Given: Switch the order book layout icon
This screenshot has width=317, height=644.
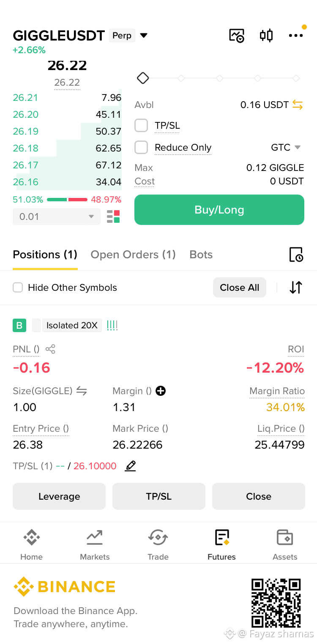Looking at the screenshot, I should click(x=113, y=216).
